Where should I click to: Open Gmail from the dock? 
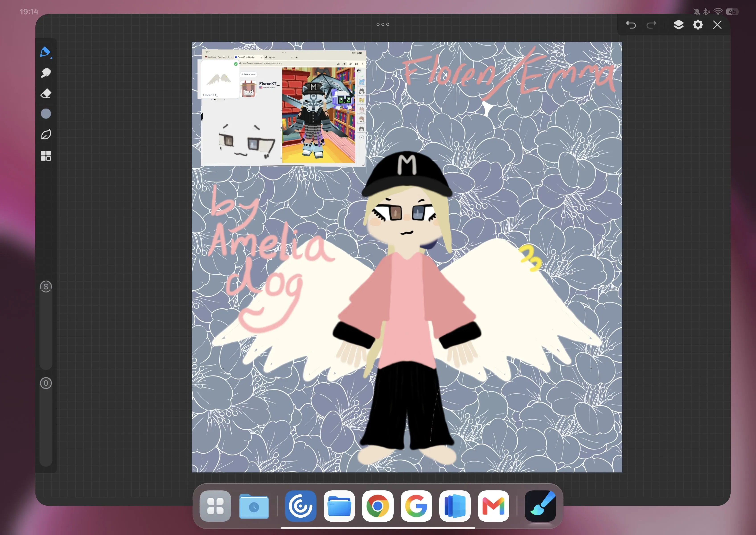[x=493, y=506]
